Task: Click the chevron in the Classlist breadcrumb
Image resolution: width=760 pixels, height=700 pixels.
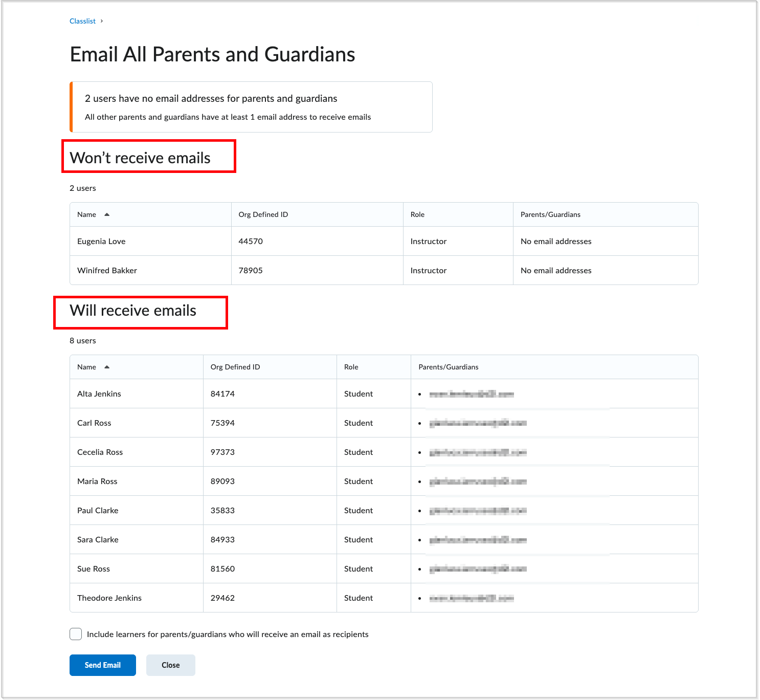Action: [x=101, y=21]
